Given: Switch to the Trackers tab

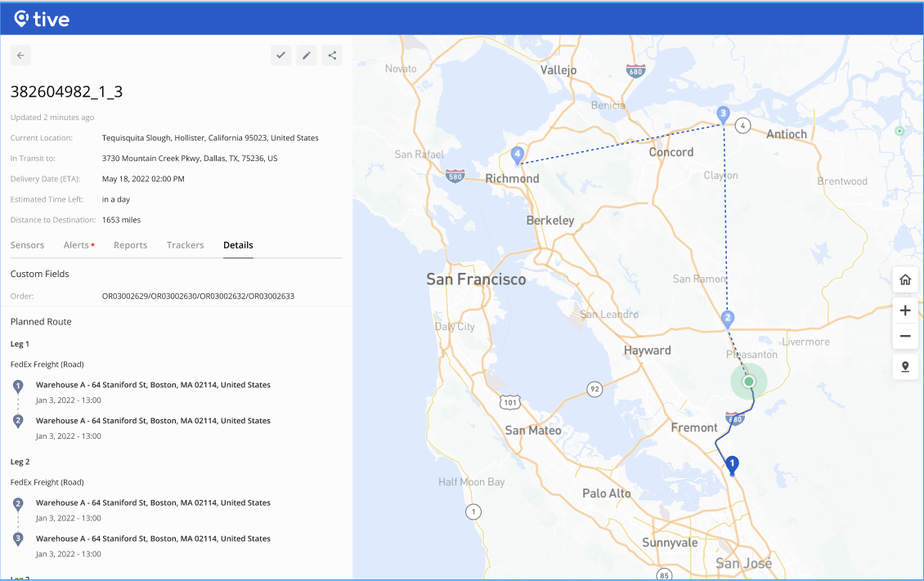Looking at the screenshot, I should pos(185,245).
